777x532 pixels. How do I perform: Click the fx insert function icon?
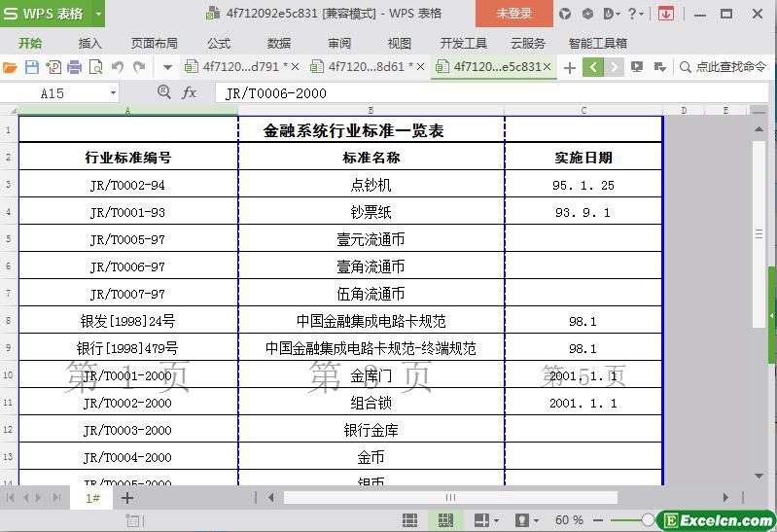(x=190, y=92)
